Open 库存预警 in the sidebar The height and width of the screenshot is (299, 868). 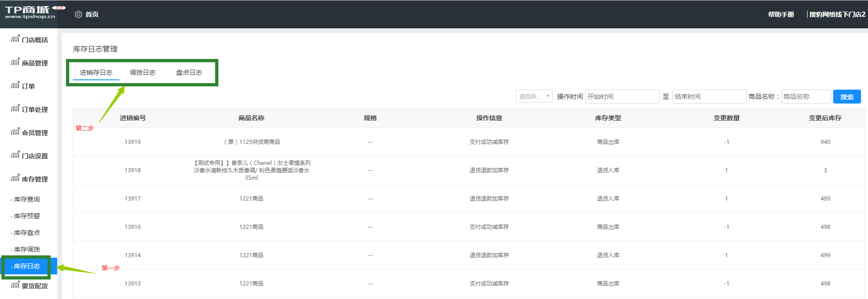pos(27,216)
